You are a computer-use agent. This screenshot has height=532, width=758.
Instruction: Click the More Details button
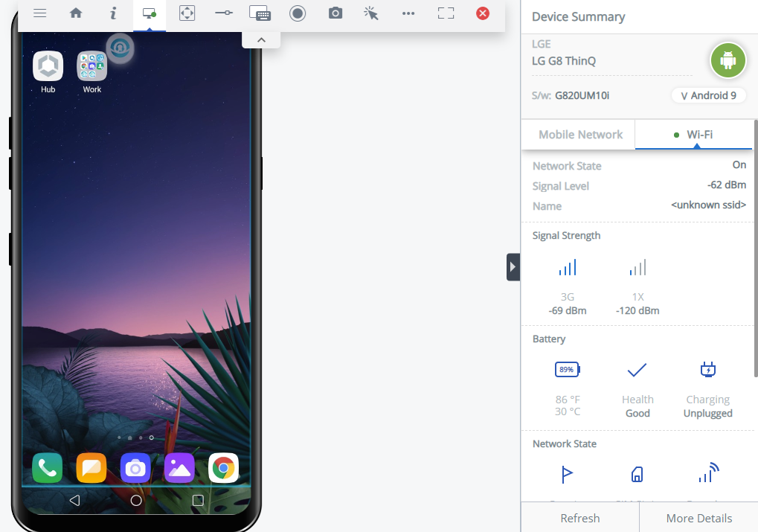698,518
